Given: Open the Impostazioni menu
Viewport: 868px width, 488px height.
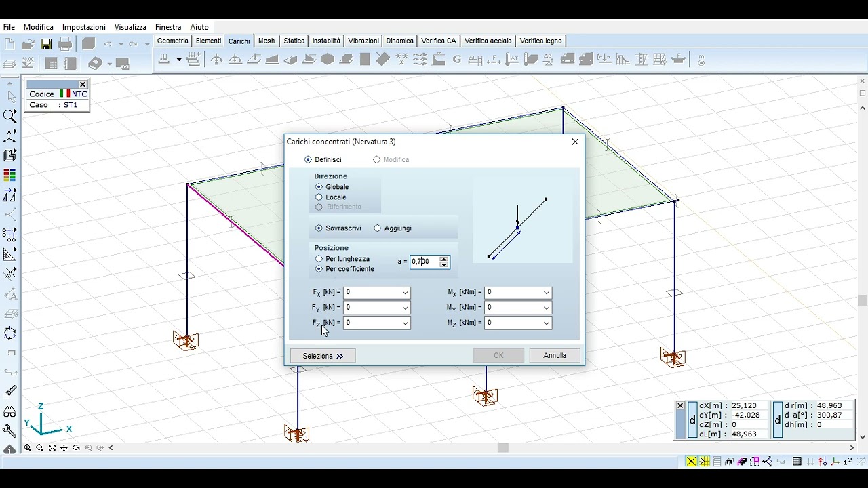Looking at the screenshot, I should 84,27.
